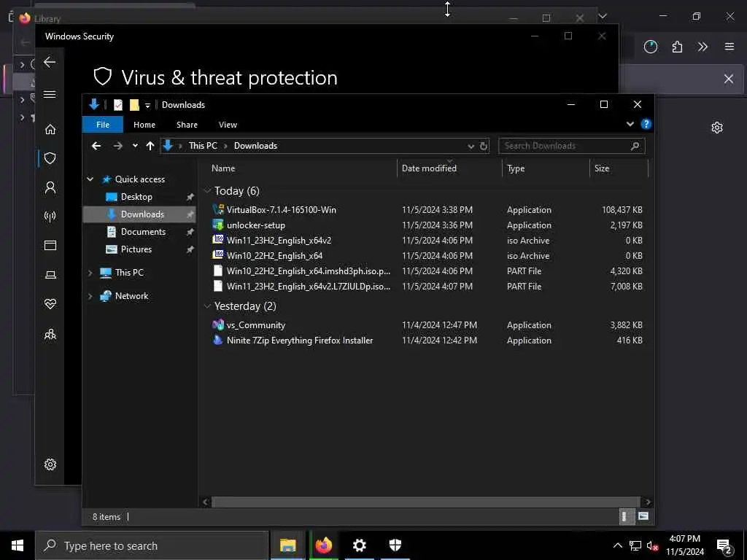Screen dimensions: 747x560
Task: Collapse the Yesterday (2) group
Action: click(207, 306)
